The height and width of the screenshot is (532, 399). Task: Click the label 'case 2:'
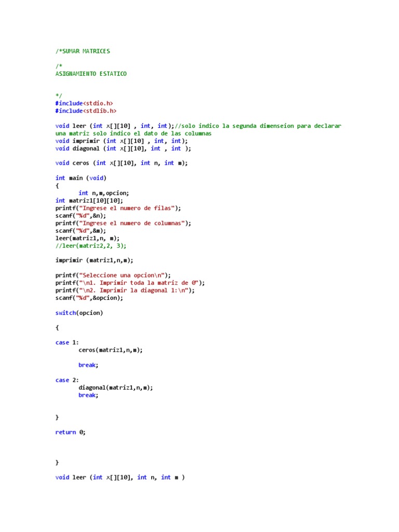(67, 380)
